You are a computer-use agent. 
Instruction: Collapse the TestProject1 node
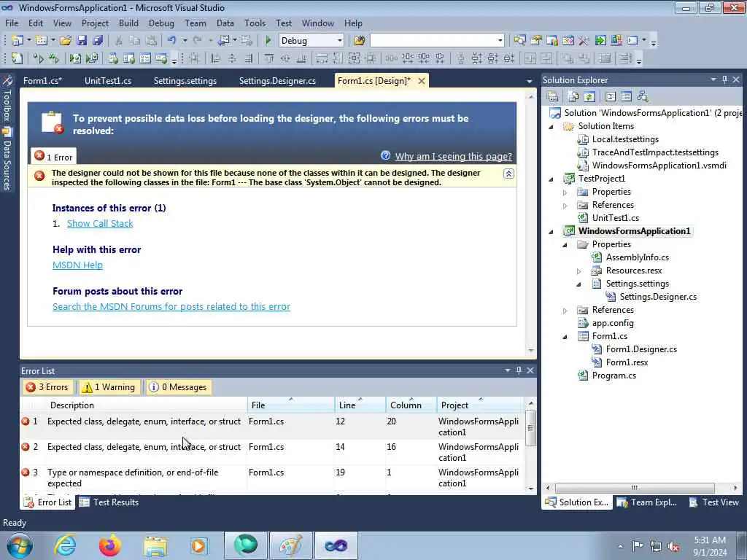551,179
